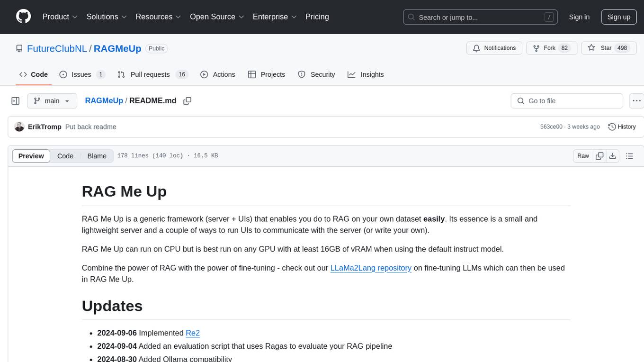
Task: Open the README outline icon
Action: pos(629,156)
